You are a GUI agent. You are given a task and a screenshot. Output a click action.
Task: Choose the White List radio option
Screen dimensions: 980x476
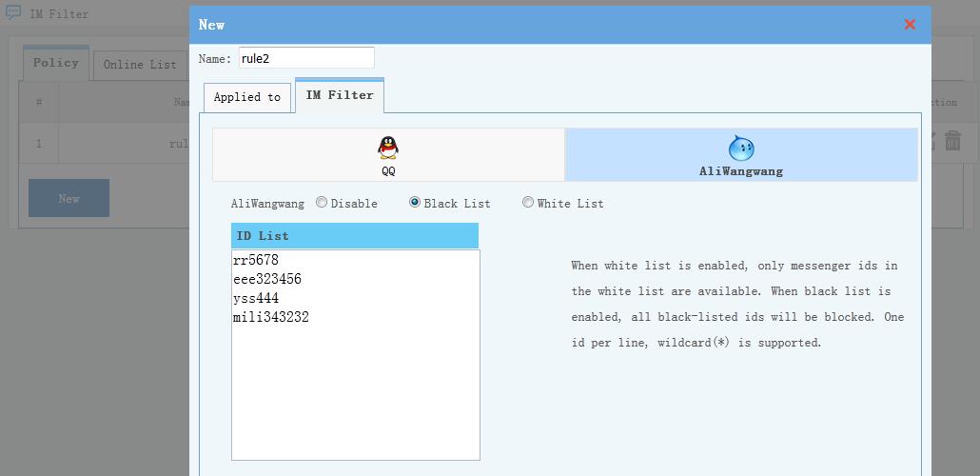tap(528, 202)
